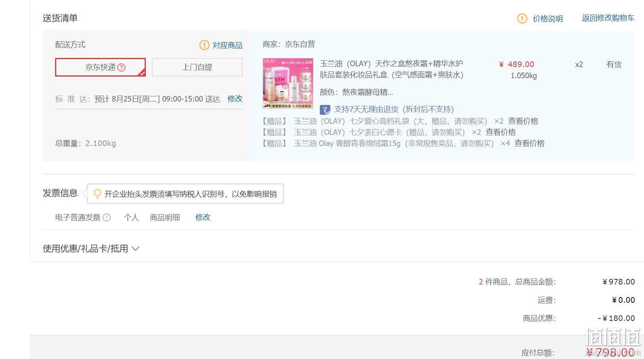Click the question mark icon beside 京东快递

(122, 67)
